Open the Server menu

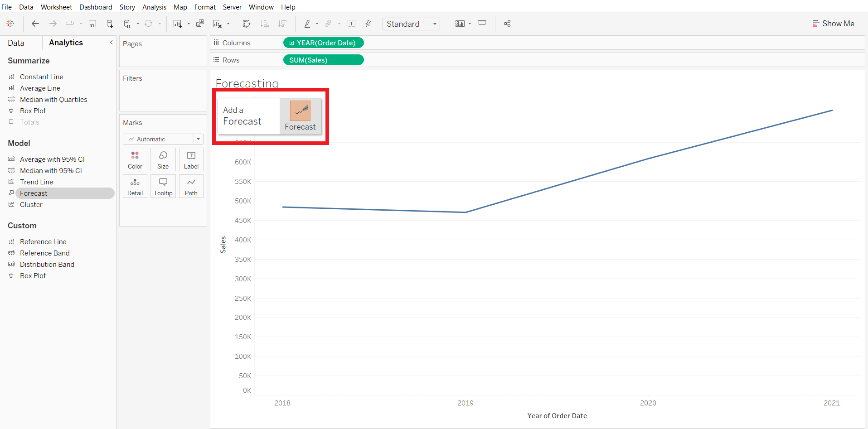(x=232, y=7)
